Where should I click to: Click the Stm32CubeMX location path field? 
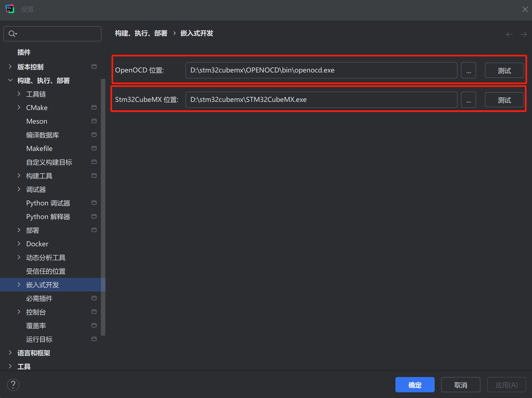pos(321,100)
